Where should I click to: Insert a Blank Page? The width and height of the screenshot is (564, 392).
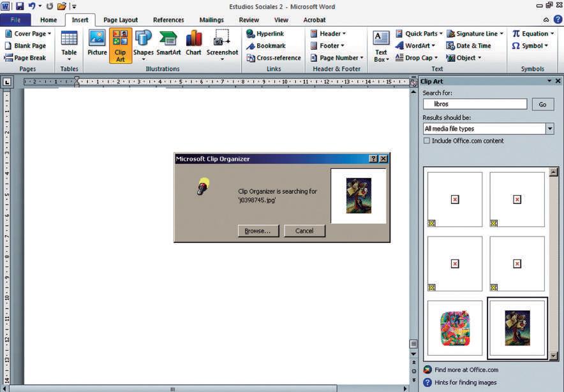pos(25,46)
